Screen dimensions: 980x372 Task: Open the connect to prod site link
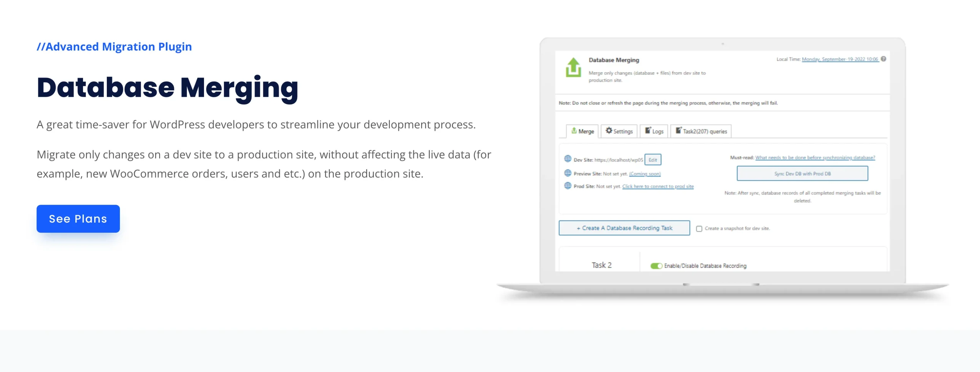point(658,186)
